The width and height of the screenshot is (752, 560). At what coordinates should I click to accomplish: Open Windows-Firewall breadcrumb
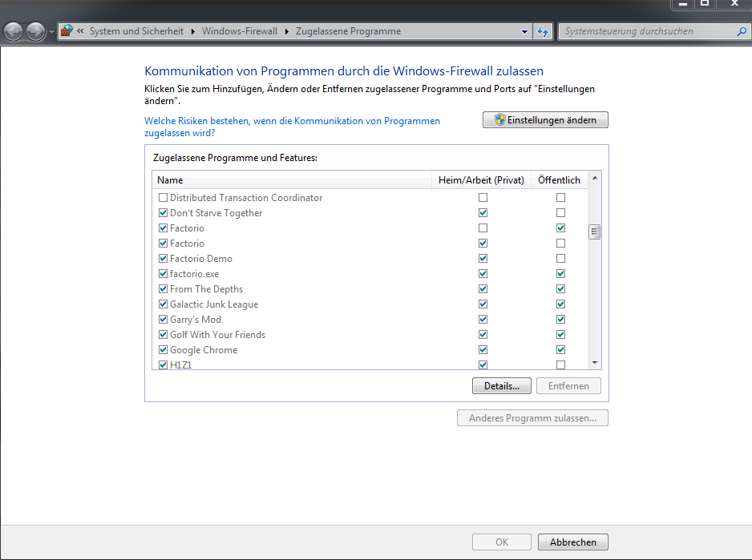click(x=240, y=31)
